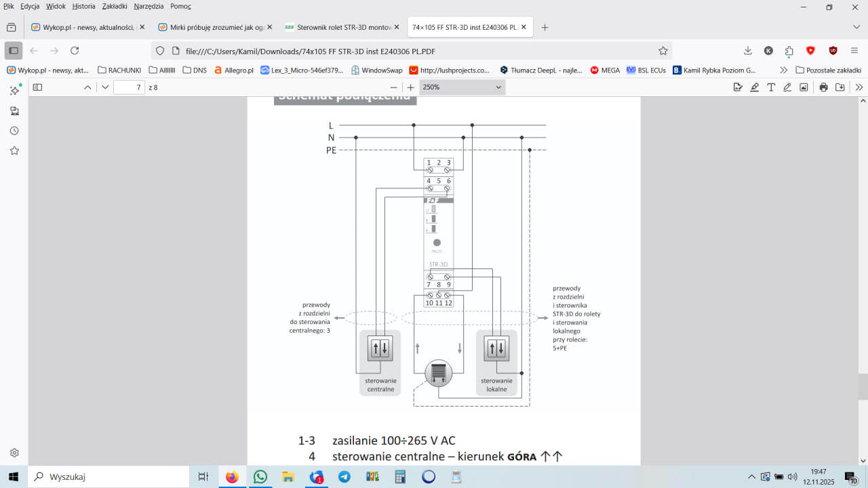The image size is (868, 488).
Task: Print the PDF document
Action: coord(823,87)
